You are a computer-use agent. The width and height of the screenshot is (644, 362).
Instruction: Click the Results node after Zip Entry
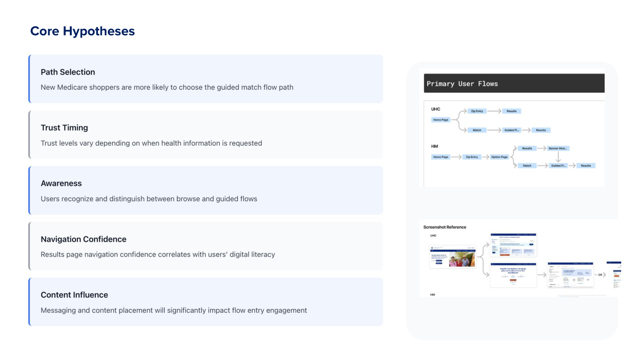point(511,111)
